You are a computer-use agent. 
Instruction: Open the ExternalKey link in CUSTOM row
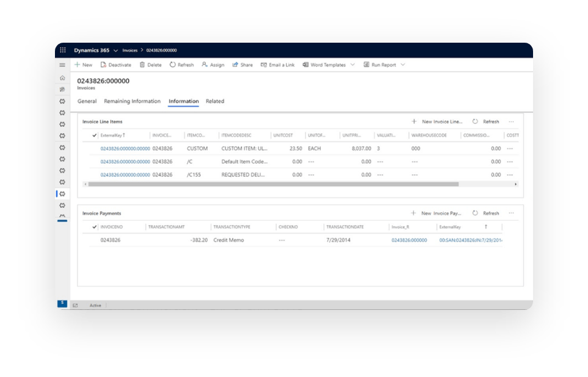tap(125, 149)
